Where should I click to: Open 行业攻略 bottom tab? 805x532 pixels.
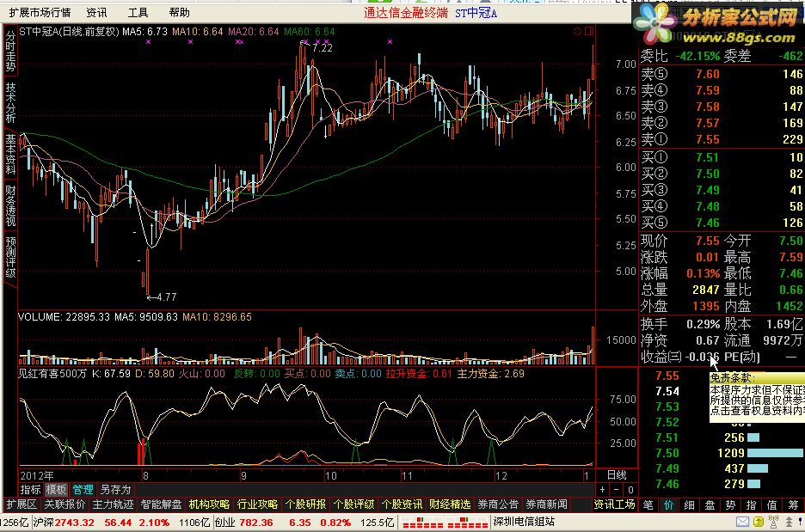coord(258,504)
